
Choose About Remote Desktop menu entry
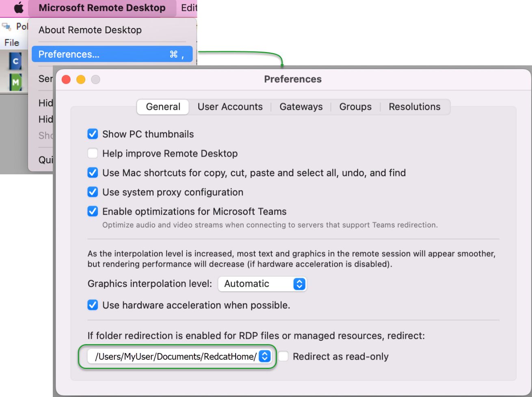point(90,30)
